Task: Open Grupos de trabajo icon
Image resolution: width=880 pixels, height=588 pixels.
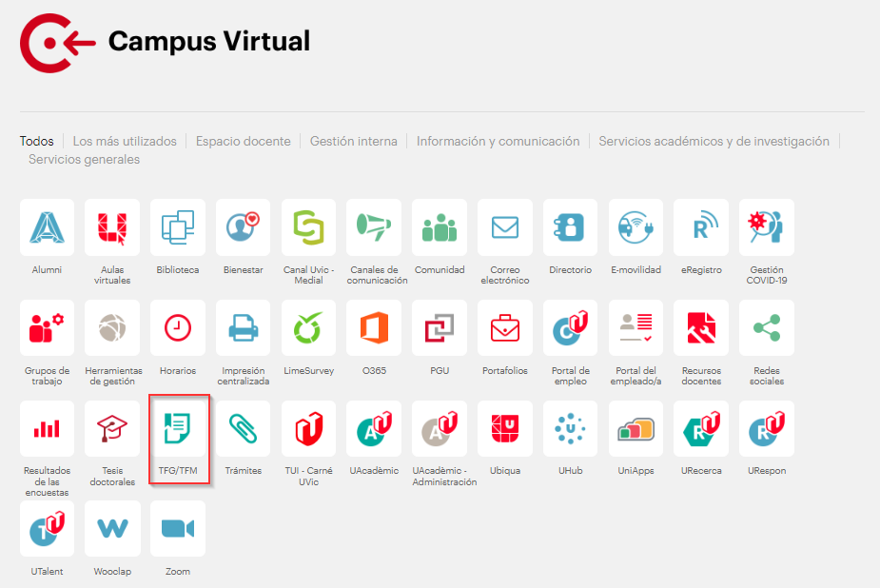Action: pos(47,327)
